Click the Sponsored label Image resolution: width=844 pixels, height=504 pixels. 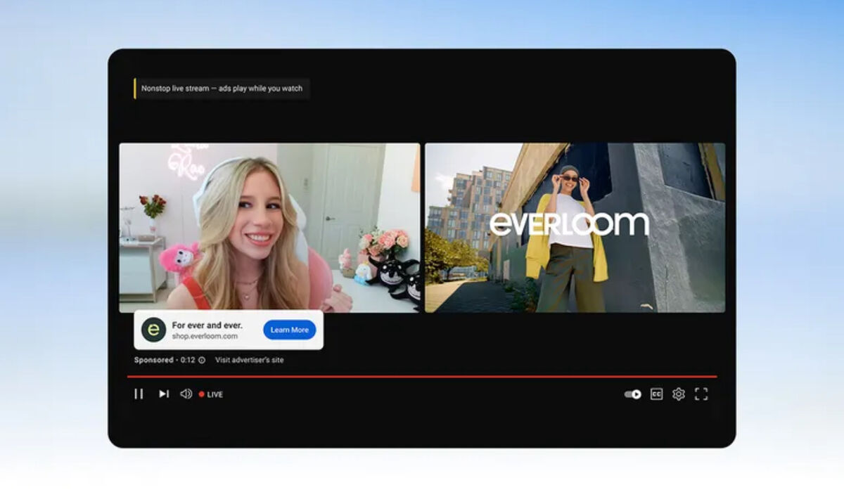pos(153,360)
